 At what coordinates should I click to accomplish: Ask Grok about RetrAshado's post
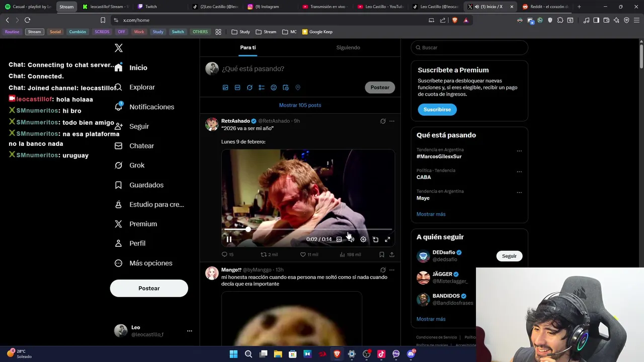point(383,121)
